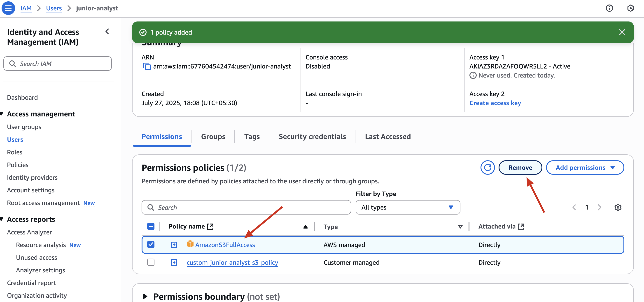Open Account settings in the sidebar
The height and width of the screenshot is (302, 644).
[30, 190]
